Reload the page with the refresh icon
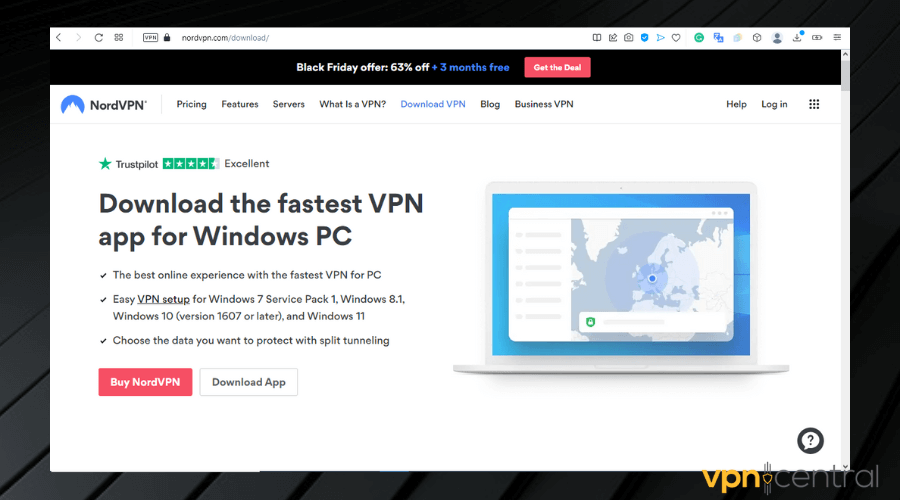This screenshot has width=900, height=500. pos(99,38)
